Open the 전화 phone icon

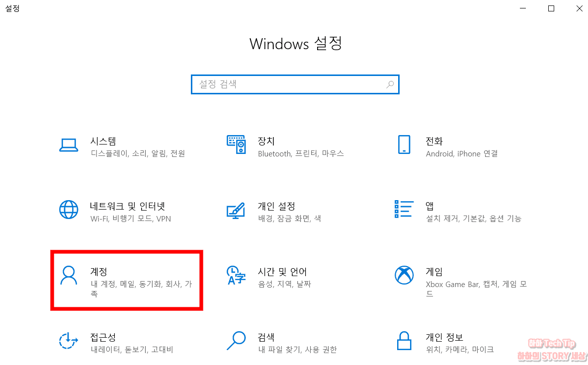404,145
